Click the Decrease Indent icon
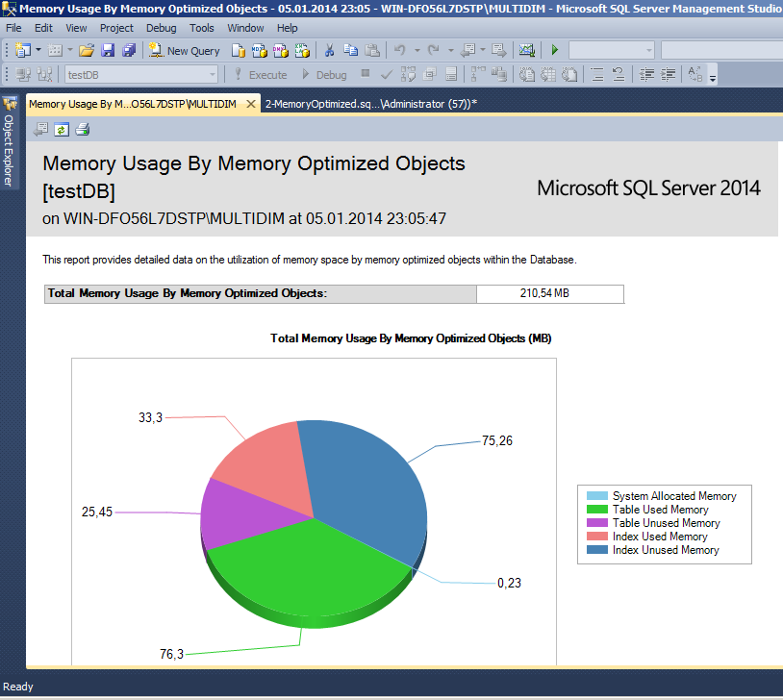 [x=646, y=74]
